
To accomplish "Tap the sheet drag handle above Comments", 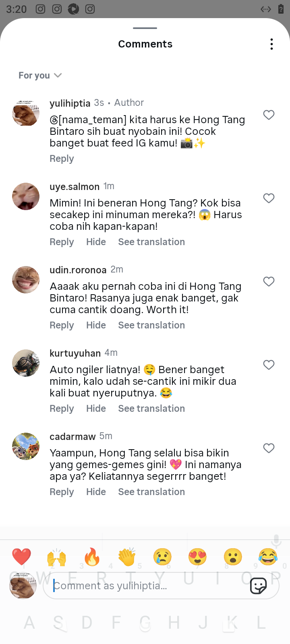I will (145, 28).
